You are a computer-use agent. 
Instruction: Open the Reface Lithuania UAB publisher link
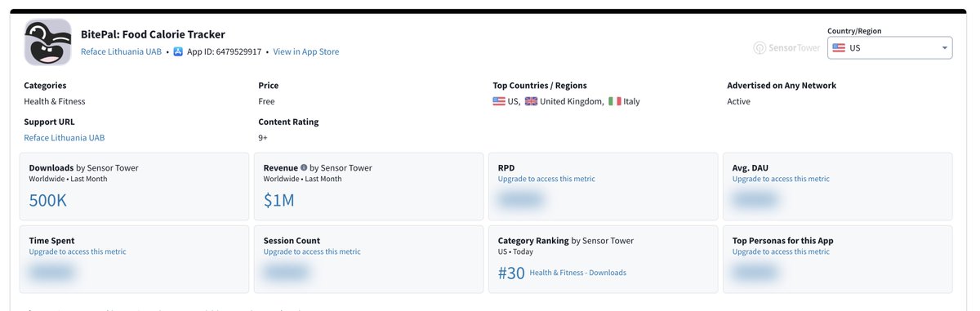click(121, 51)
